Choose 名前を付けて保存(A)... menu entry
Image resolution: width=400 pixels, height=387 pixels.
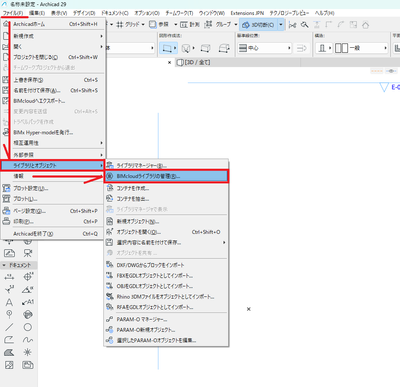tap(53, 90)
